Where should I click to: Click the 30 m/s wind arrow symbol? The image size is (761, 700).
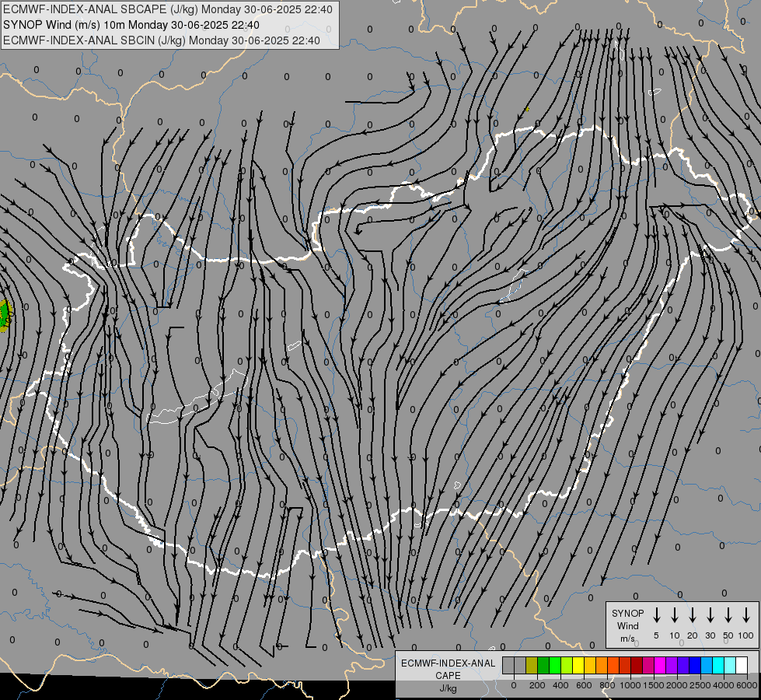710,615
